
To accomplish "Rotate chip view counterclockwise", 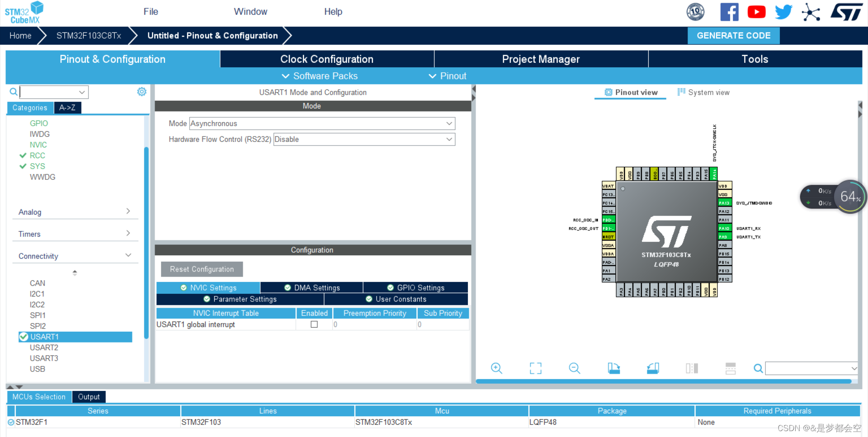I will (x=653, y=368).
